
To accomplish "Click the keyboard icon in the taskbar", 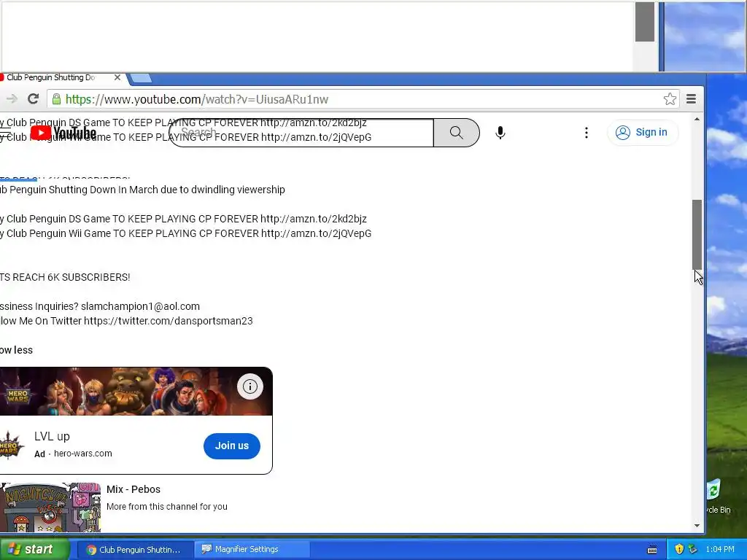I will 652,550.
